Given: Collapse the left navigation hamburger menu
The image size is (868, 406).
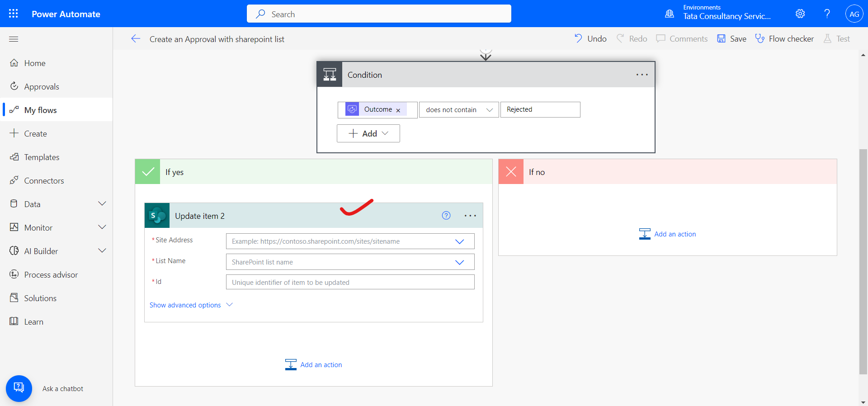Looking at the screenshot, I should tap(14, 39).
